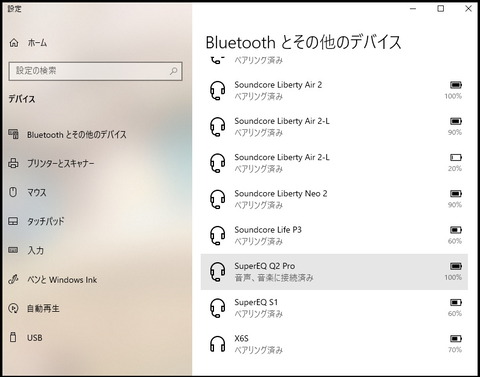Click battery icon of X6S
480x377 pixels.
pos(456,339)
